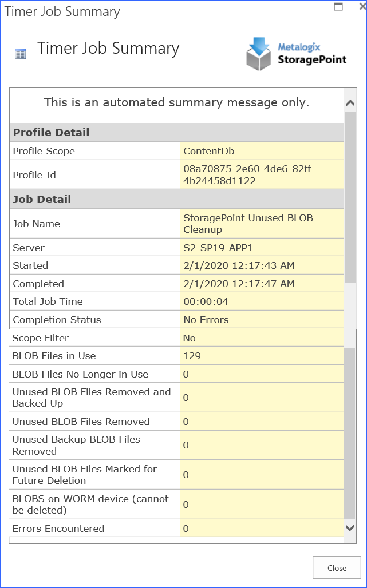
Task: Click the Timer Job Summary title text
Action: 109,49
